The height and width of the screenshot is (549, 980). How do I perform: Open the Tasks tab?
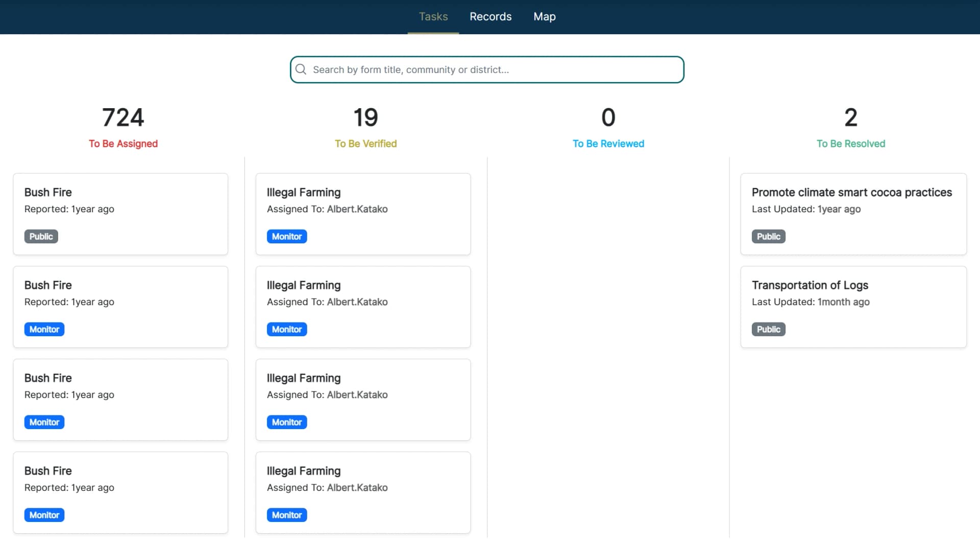click(x=433, y=16)
